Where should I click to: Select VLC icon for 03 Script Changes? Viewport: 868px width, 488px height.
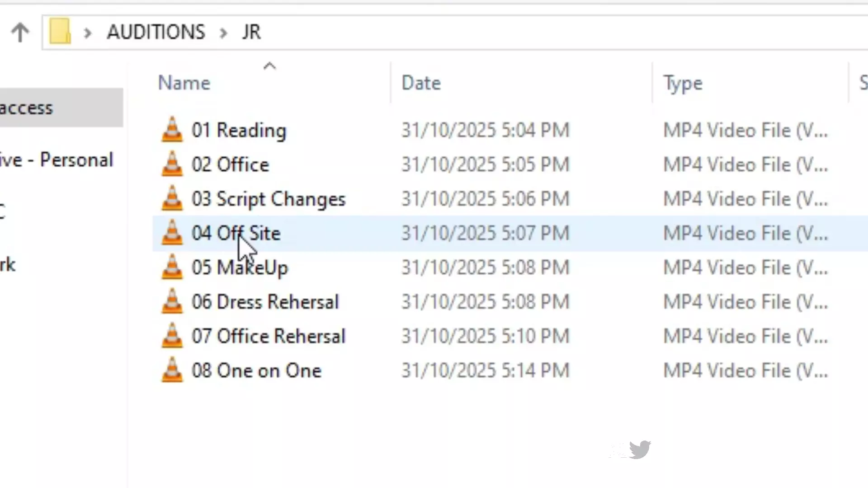(x=172, y=199)
